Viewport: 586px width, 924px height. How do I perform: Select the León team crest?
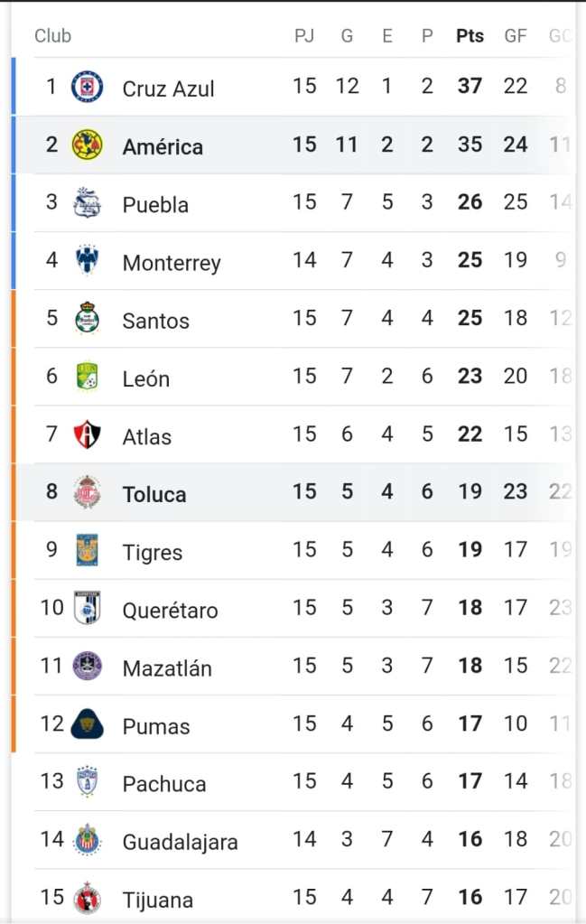tap(88, 376)
